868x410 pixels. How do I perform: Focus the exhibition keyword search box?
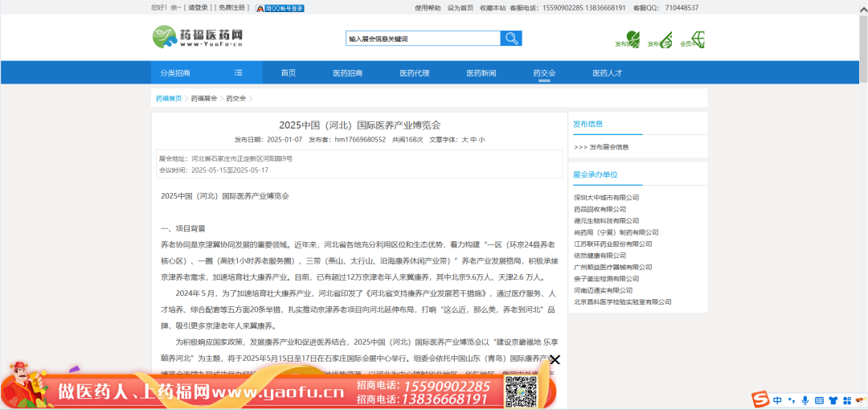point(422,39)
